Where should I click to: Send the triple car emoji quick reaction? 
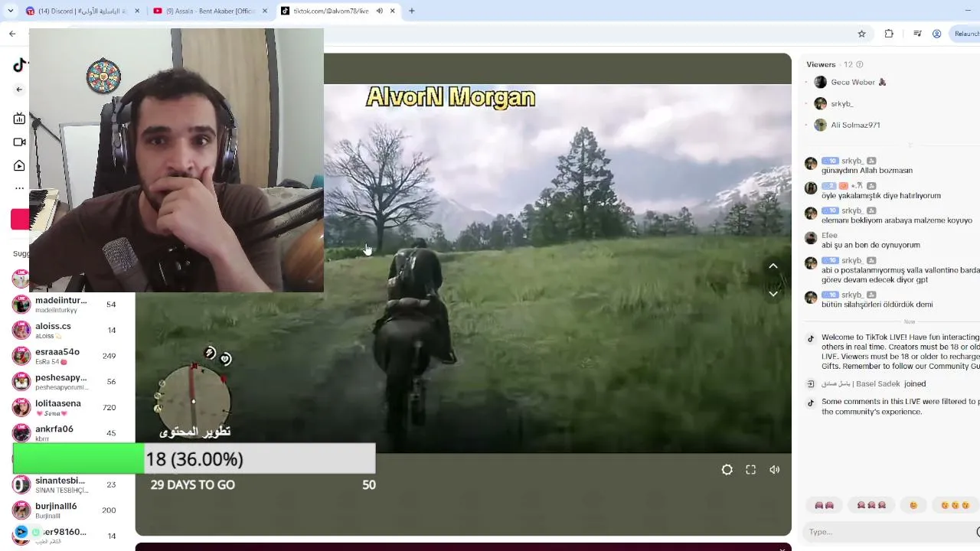871,505
